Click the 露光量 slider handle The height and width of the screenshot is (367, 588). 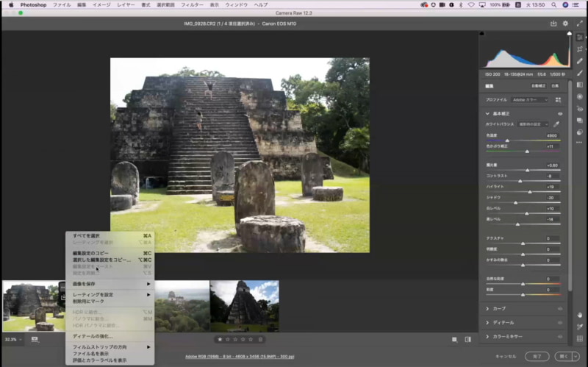coord(527,171)
